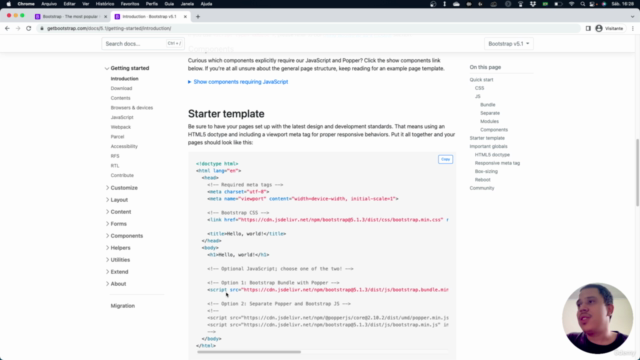Click the Dropbox icon in the menu bar
Screen dimensions: 640x360
click(533, 4)
